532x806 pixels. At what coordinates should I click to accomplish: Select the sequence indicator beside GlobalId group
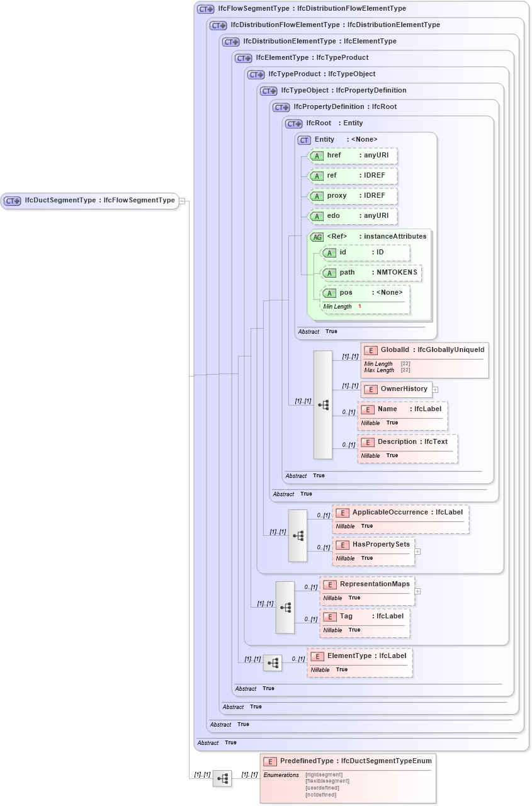point(323,406)
